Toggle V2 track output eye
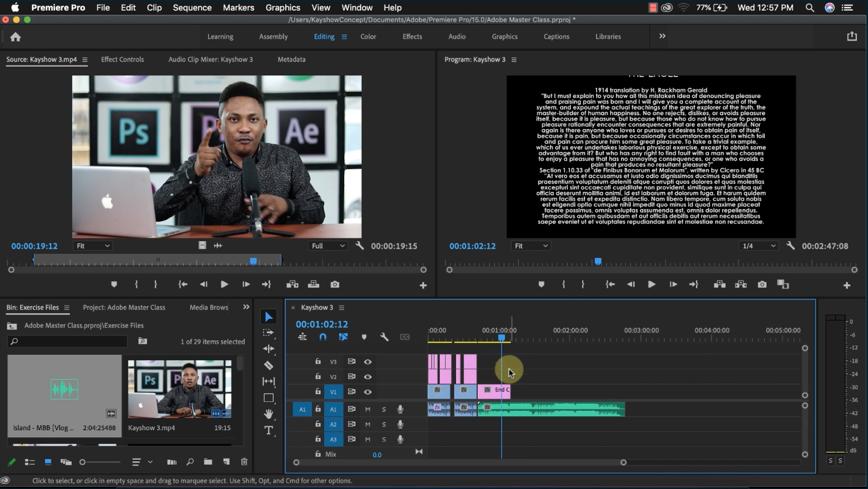The width and height of the screenshot is (868, 489). [367, 376]
